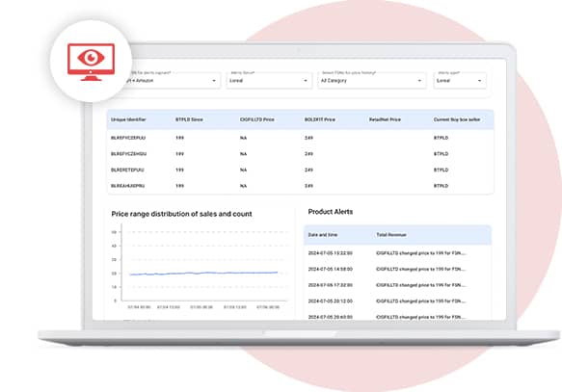The width and height of the screenshot is (562, 392).
Task: Click the Product Alerts heading
Action: 330,212
